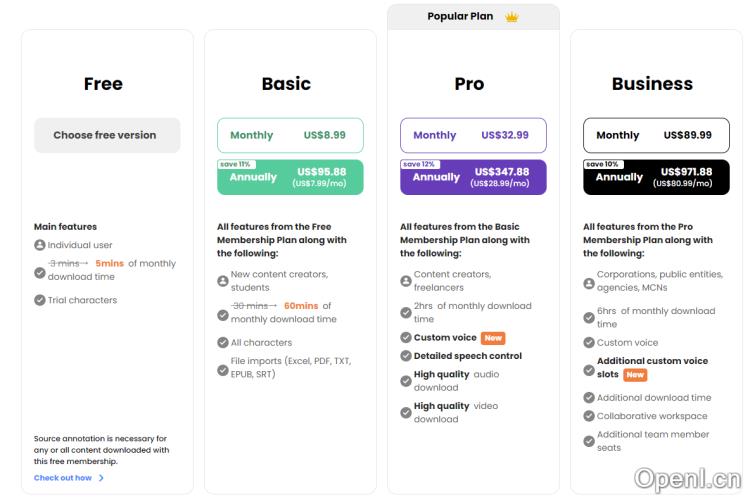
Task: Click the checkmark icon next to Trial characters
Action: click(40, 300)
